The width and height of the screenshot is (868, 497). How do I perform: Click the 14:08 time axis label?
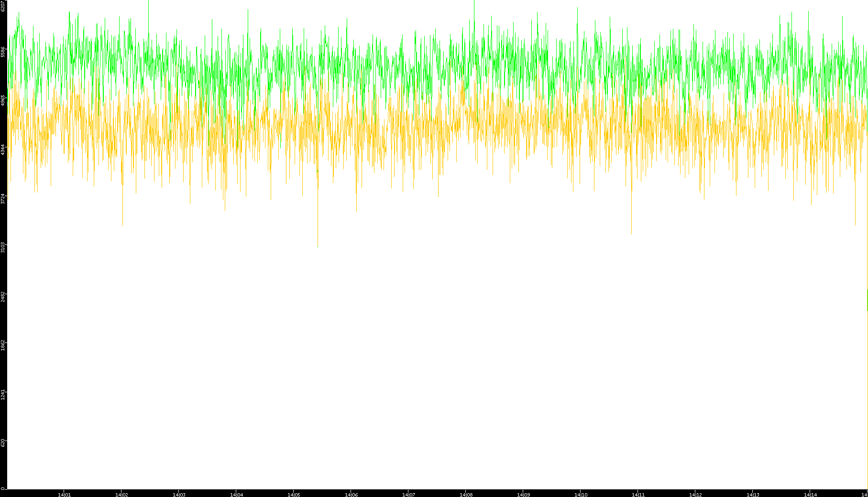tap(466, 494)
